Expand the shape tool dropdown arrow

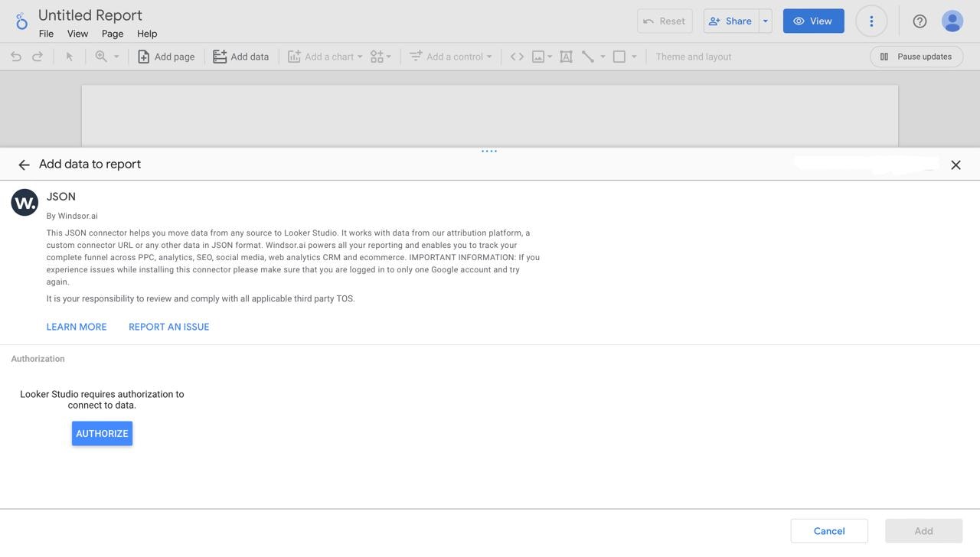634,57
